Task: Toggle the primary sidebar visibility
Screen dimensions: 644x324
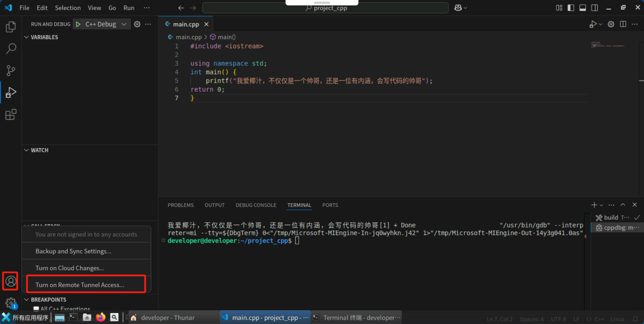Action: [570, 7]
